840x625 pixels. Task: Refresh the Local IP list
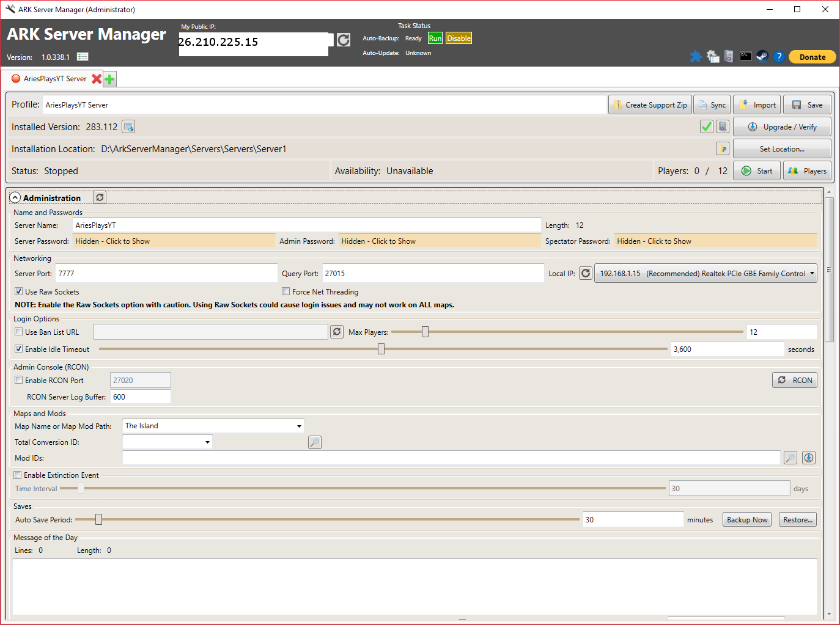(x=586, y=273)
